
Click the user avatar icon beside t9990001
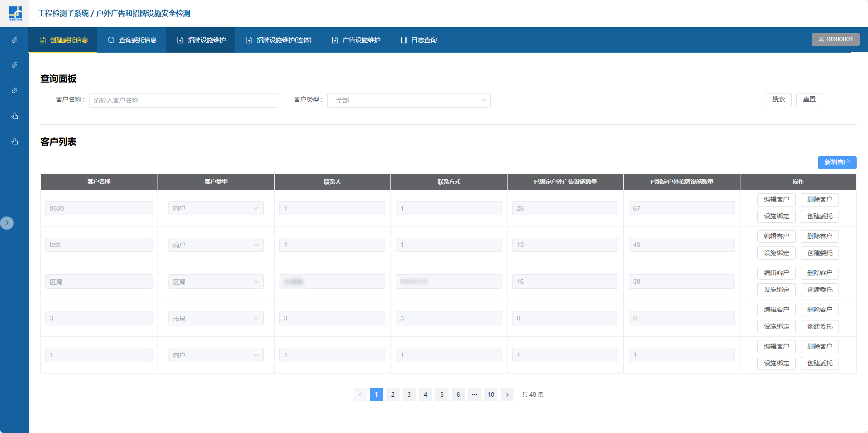coord(821,39)
